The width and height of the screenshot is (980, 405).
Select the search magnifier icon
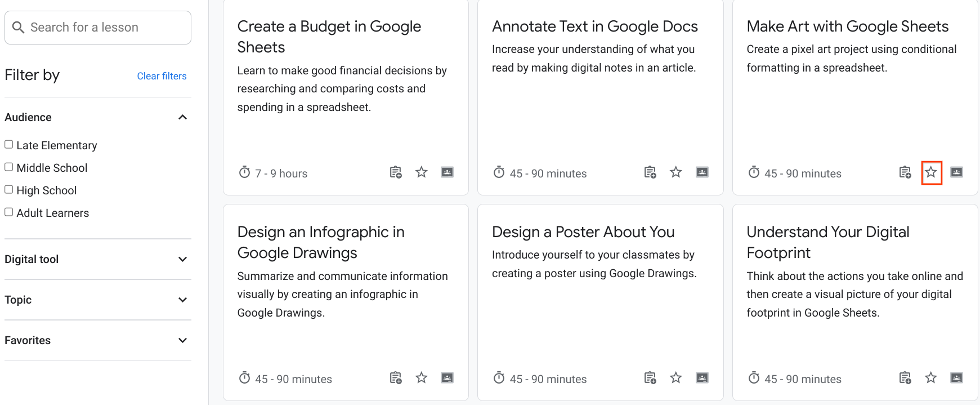click(x=19, y=27)
